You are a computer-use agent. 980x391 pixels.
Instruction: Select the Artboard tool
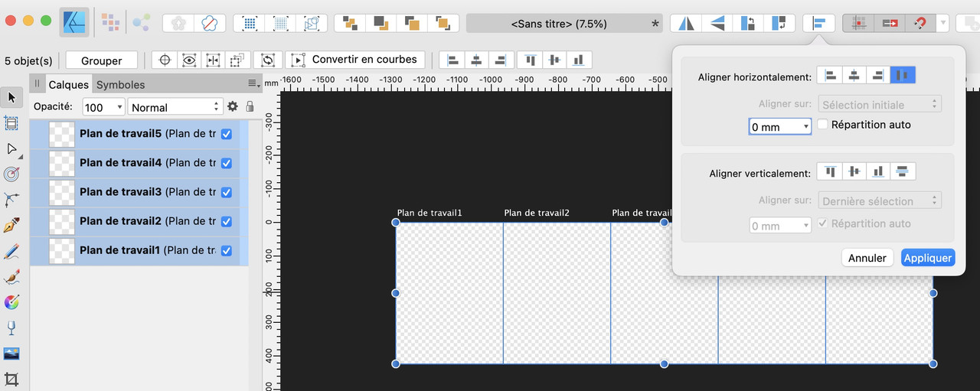pyautogui.click(x=11, y=122)
